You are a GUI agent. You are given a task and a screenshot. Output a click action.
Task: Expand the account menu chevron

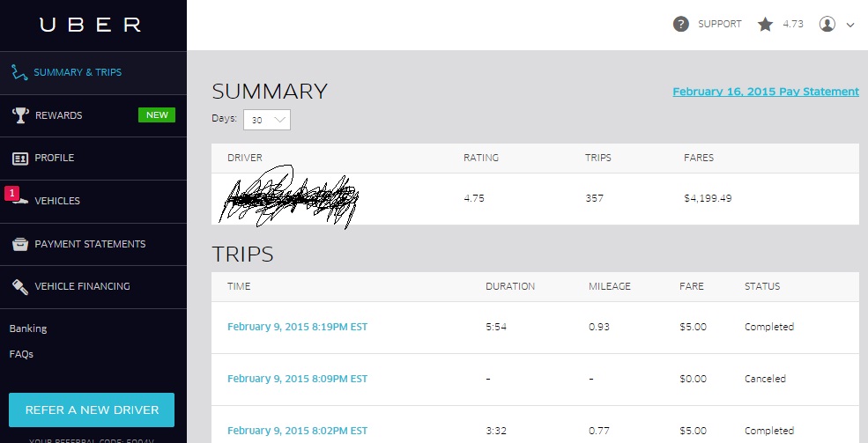point(850,26)
